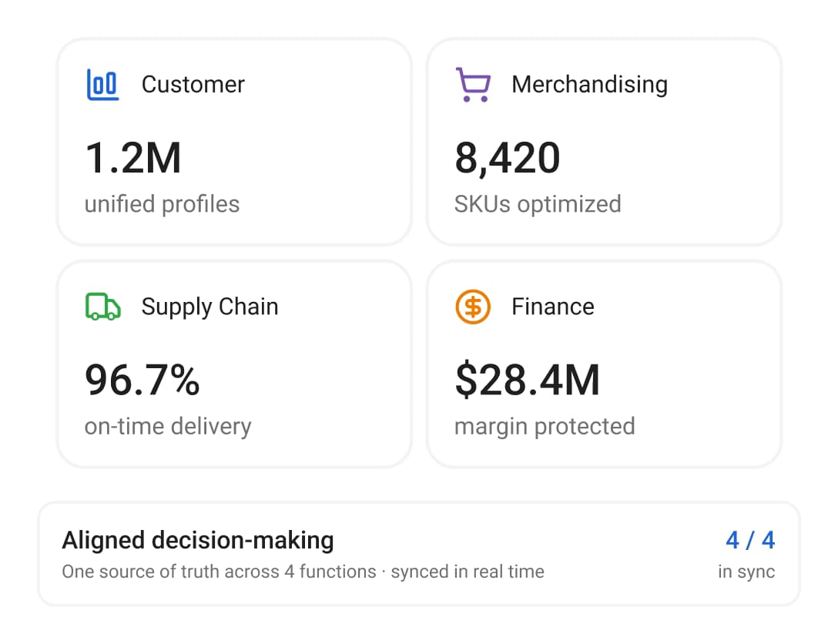
Task: Click the green delivery truck icon
Action: point(102,307)
